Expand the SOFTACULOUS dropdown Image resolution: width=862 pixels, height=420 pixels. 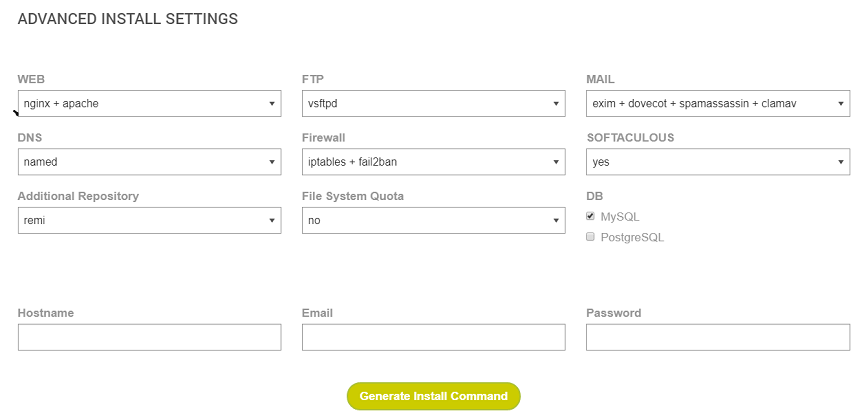[x=717, y=161]
